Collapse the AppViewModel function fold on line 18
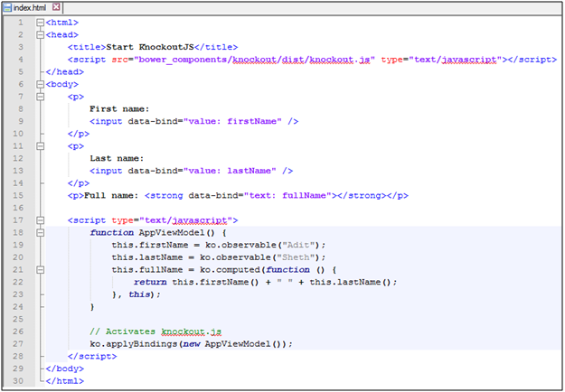 pyautogui.click(x=41, y=232)
